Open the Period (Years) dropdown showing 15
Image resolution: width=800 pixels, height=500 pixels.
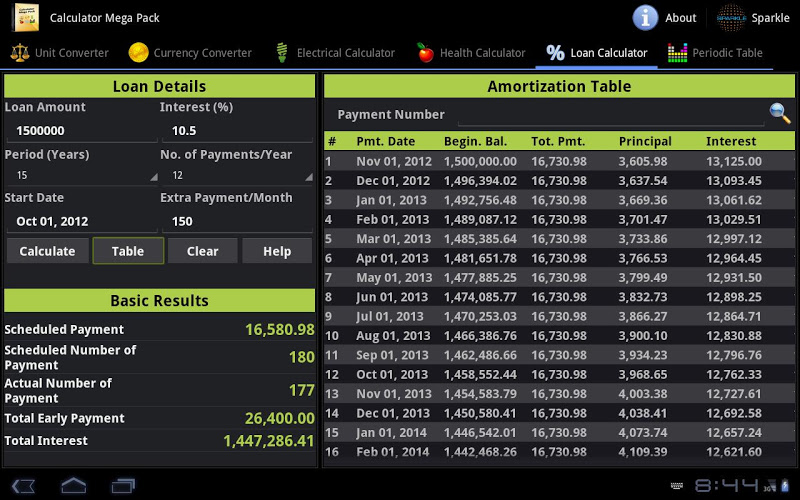(82, 175)
